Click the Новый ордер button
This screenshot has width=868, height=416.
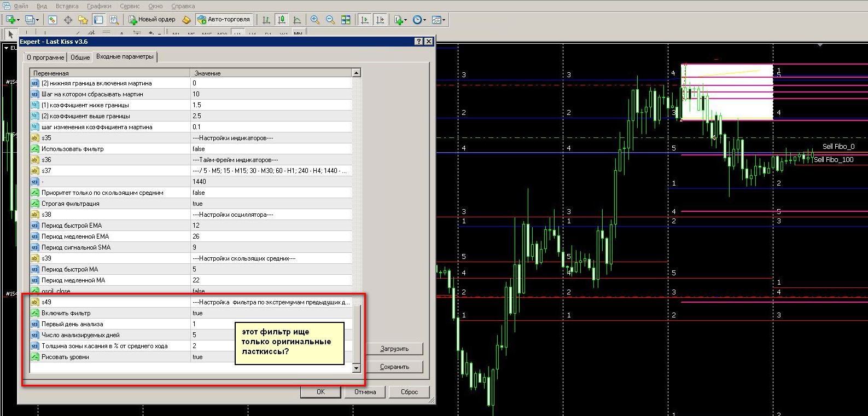(152, 20)
